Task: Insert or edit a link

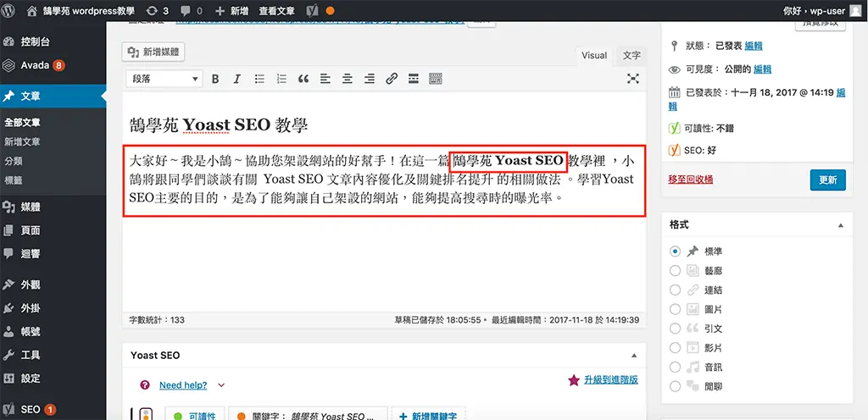Action: (392, 79)
